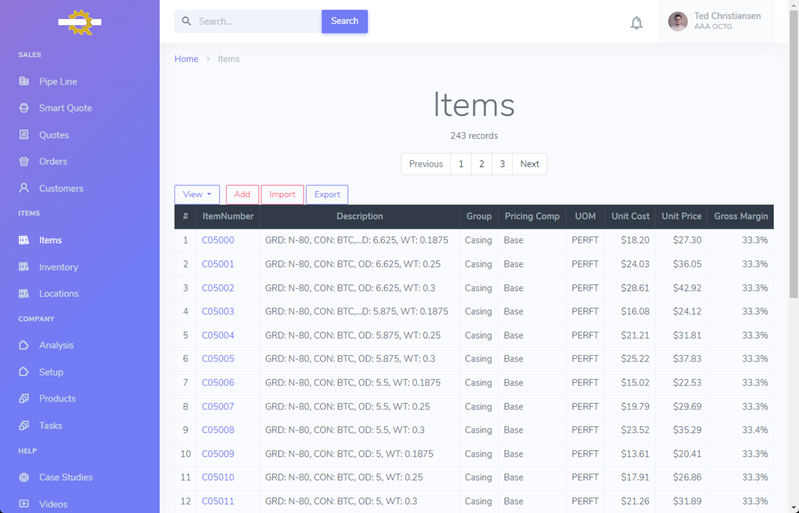
Task: Open the Setup sidebar menu
Action: [x=51, y=372]
